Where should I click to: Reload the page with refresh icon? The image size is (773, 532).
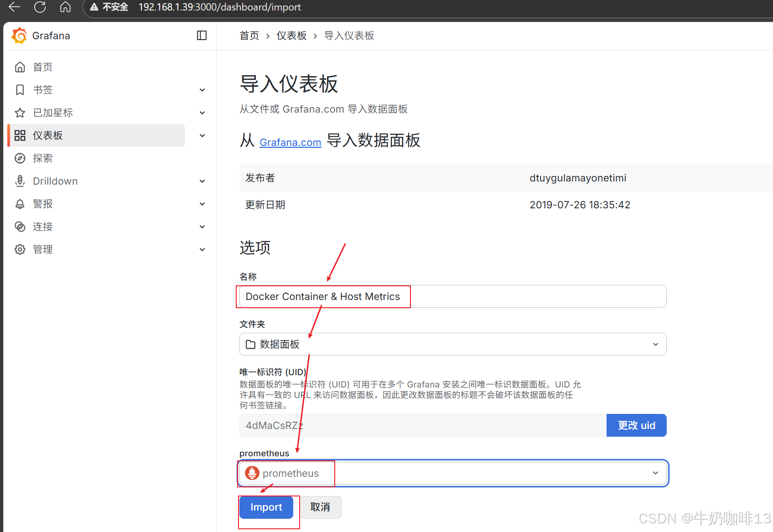pyautogui.click(x=40, y=7)
